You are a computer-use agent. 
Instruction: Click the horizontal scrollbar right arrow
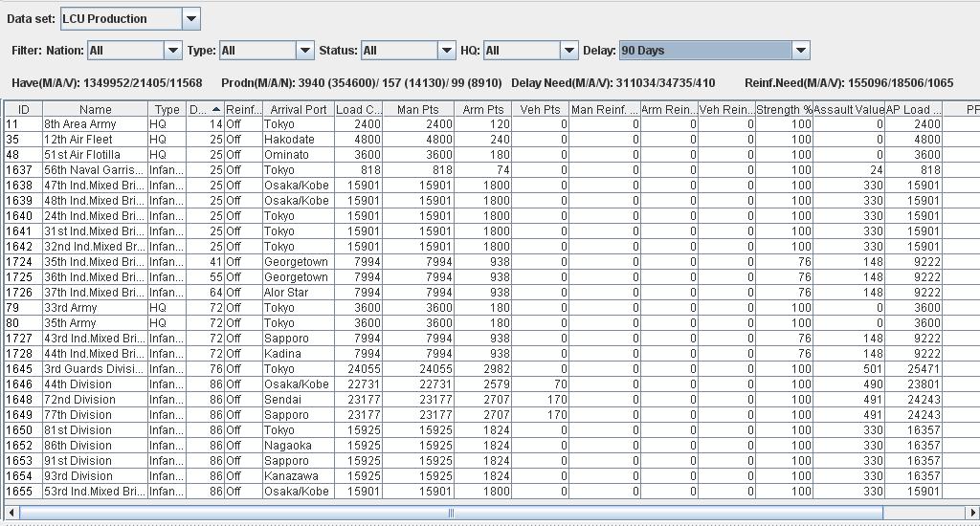[x=972, y=513]
